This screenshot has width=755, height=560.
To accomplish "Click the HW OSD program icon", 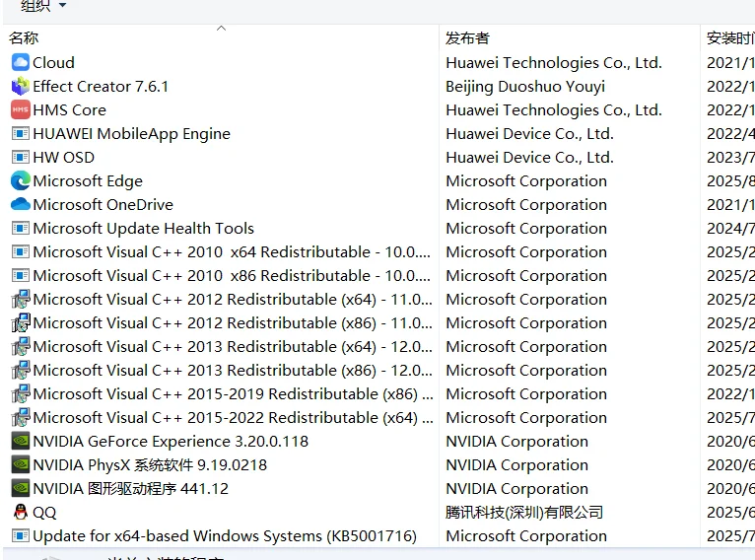I will point(20,157).
